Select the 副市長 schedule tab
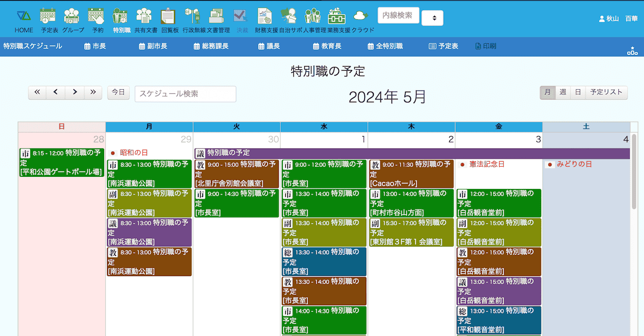 click(x=152, y=46)
